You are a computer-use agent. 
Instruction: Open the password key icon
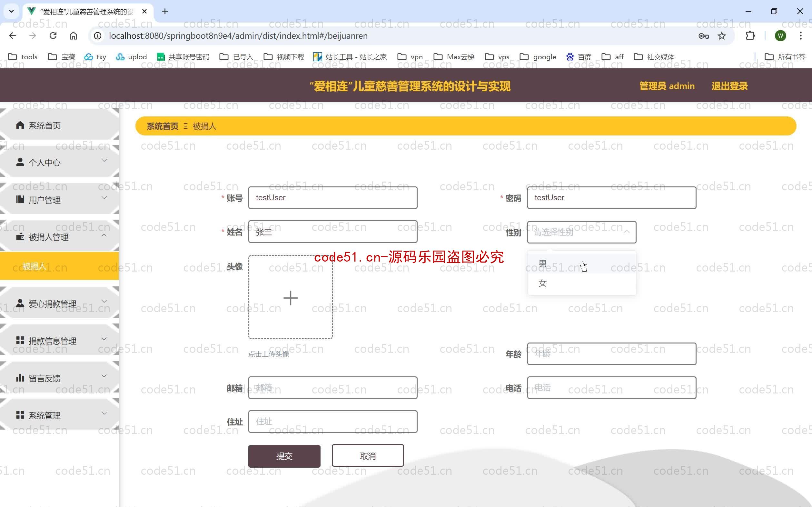(703, 35)
